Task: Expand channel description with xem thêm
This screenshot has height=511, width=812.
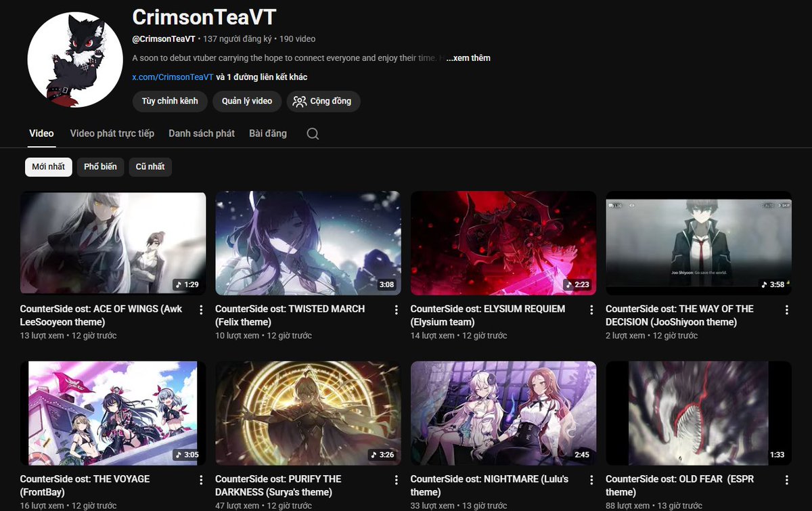Action: [469, 58]
